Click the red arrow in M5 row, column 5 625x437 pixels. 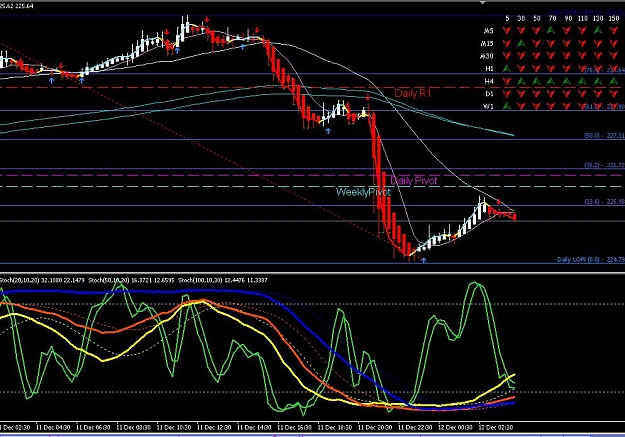coord(507,30)
